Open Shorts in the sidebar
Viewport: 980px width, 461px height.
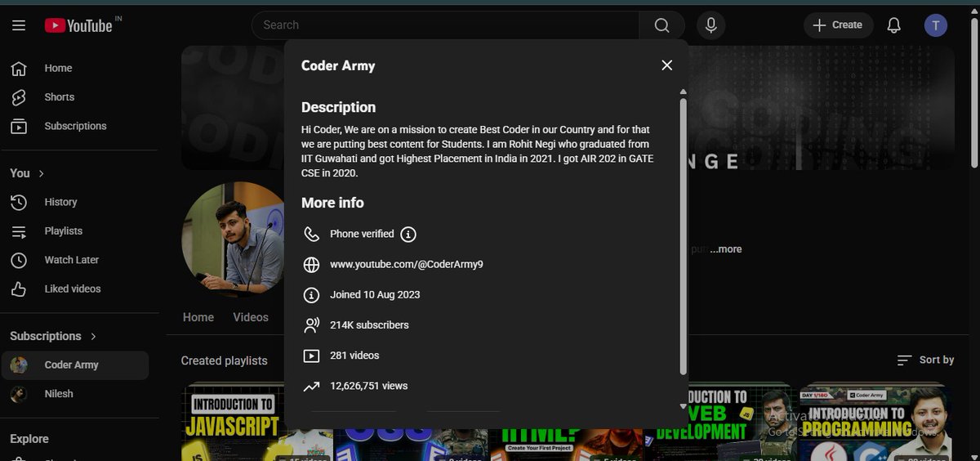[75, 96]
